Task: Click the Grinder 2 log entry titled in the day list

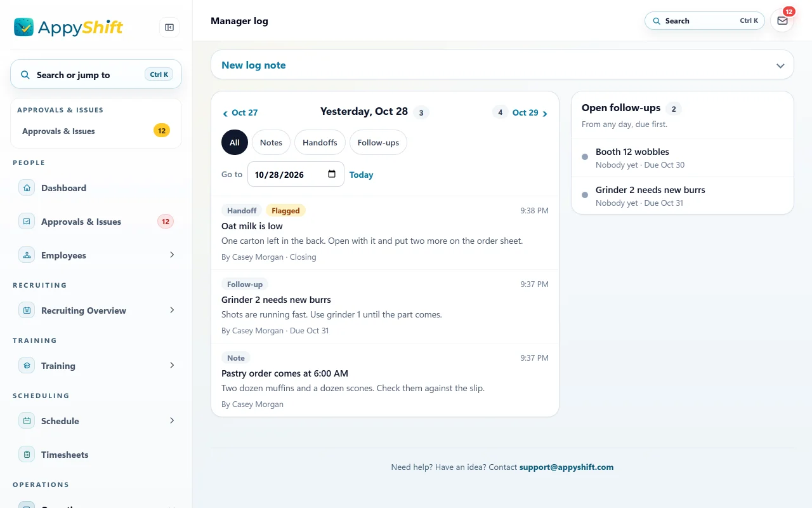Action: [276, 300]
